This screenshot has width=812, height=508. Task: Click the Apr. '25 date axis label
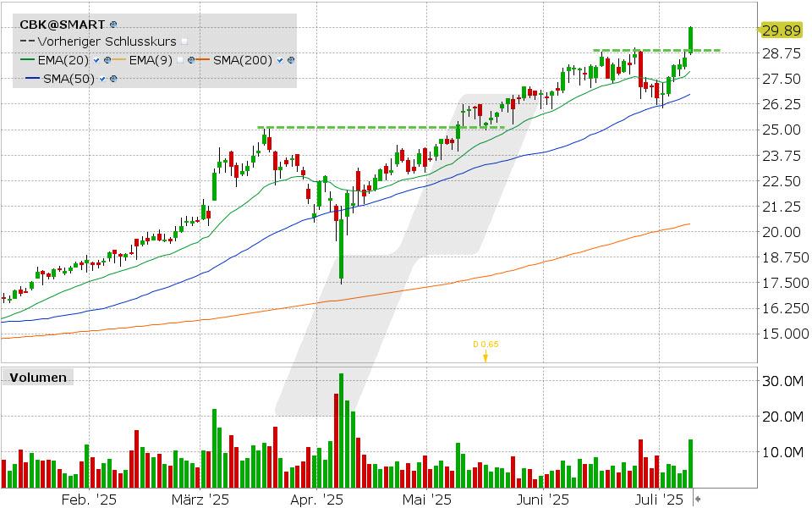tap(316, 500)
